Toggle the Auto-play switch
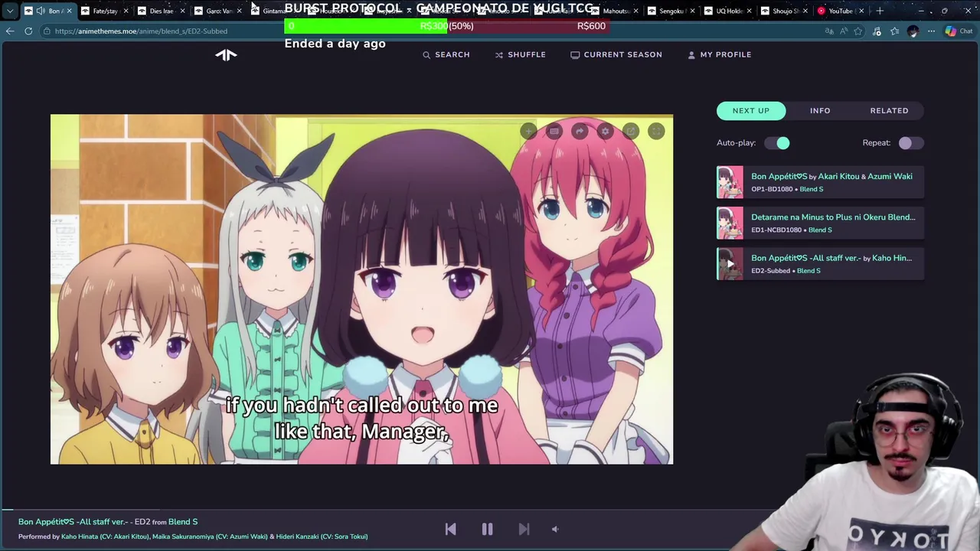This screenshot has height=551, width=980. (776, 143)
